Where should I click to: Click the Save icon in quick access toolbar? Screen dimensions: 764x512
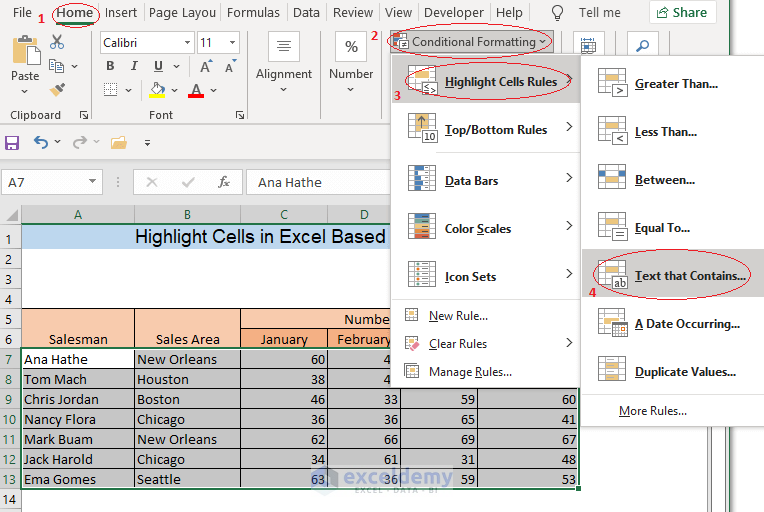[12, 142]
